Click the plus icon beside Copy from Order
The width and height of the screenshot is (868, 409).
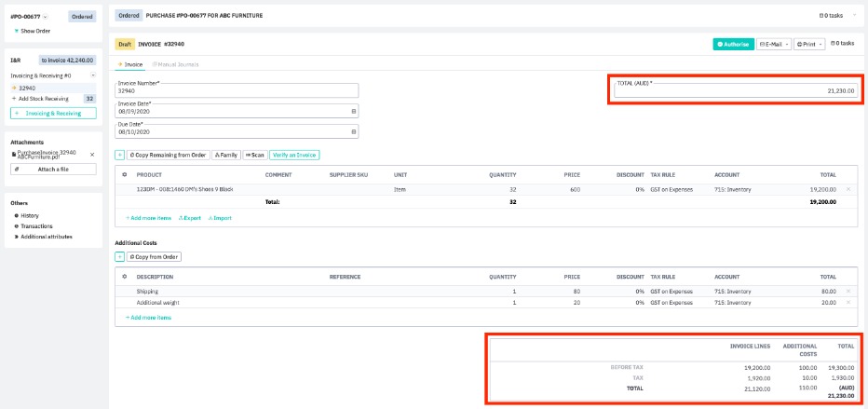tap(119, 256)
